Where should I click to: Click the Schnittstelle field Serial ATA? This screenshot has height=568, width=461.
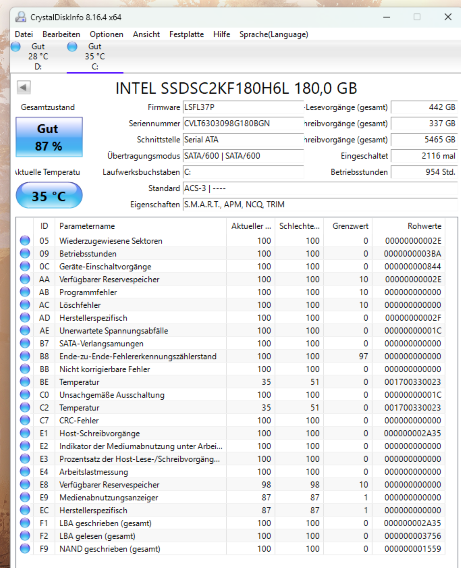(x=243, y=140)
